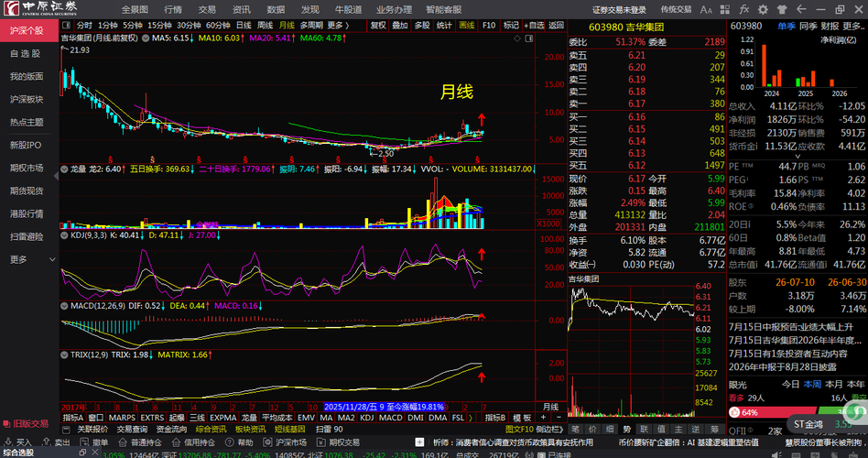Click 返回 to go back
Image resolution: width=868 pixels, height=458 pixels.
(x=556, y=26)
